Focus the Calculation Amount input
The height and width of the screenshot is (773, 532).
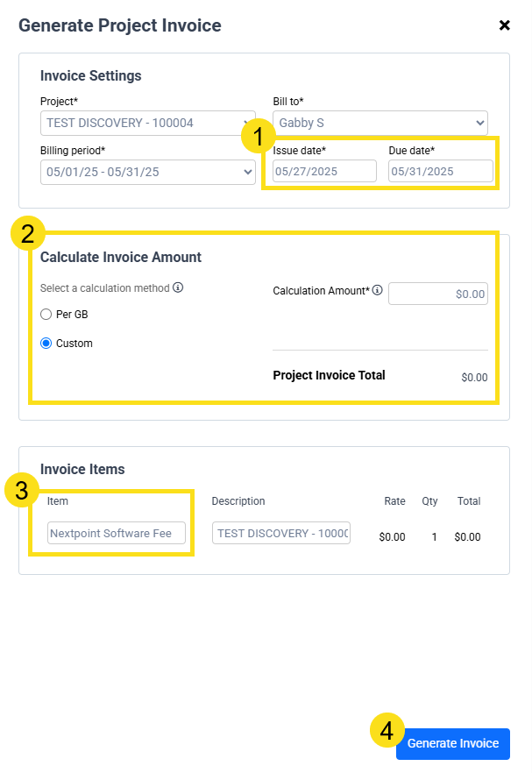point(438,294)
